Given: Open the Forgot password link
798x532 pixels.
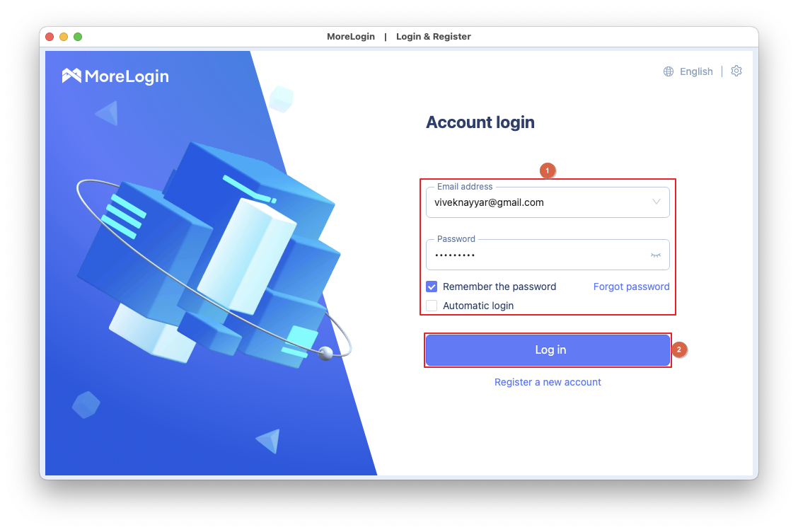Looking at the screenshot, I should tap(631, 287).
